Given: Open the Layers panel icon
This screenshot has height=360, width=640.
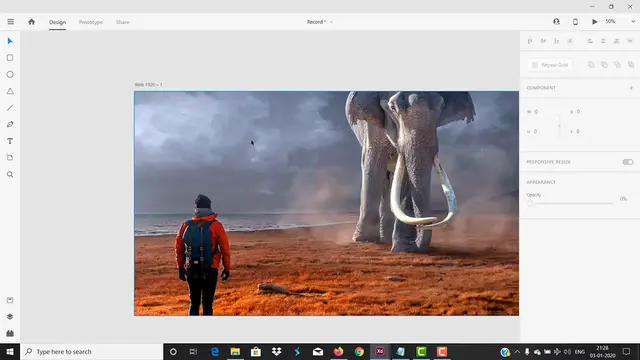Looking at the screenshot, I should pos(10,317).
